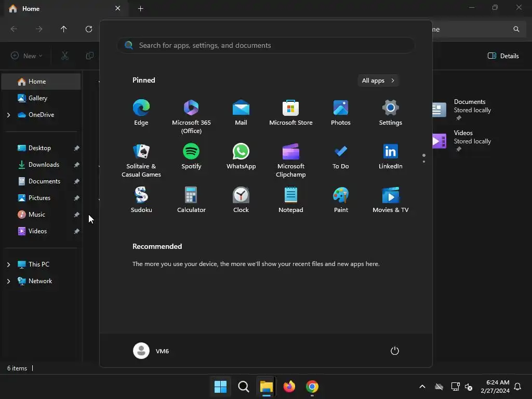Click the Power button in Start
Screen dimensions: 532x399
(395, 351)
